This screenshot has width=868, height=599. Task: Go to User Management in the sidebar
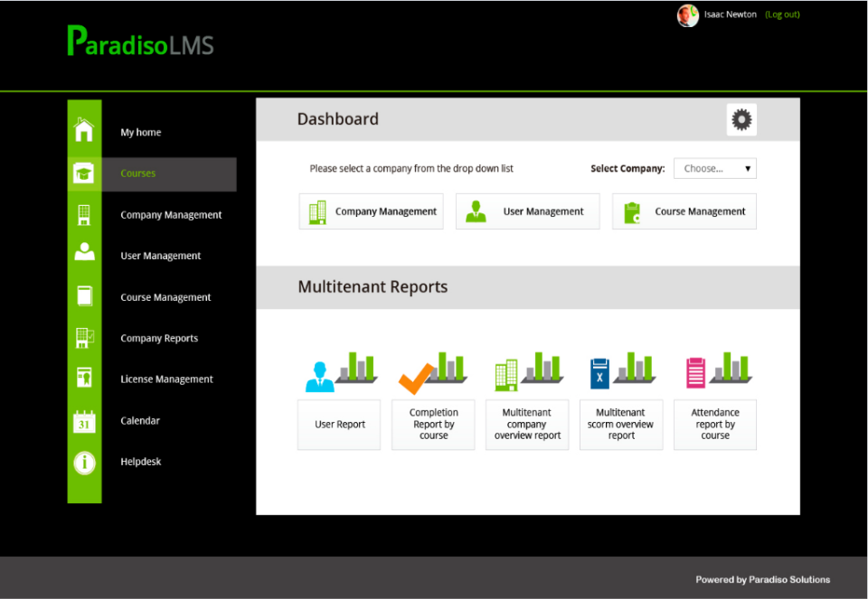161,256
